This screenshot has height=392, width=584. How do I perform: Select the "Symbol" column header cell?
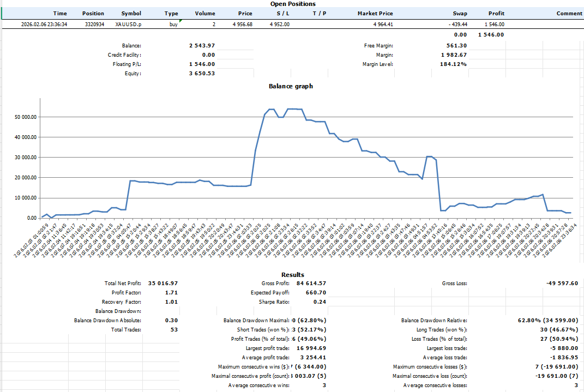tap(131, 14)
